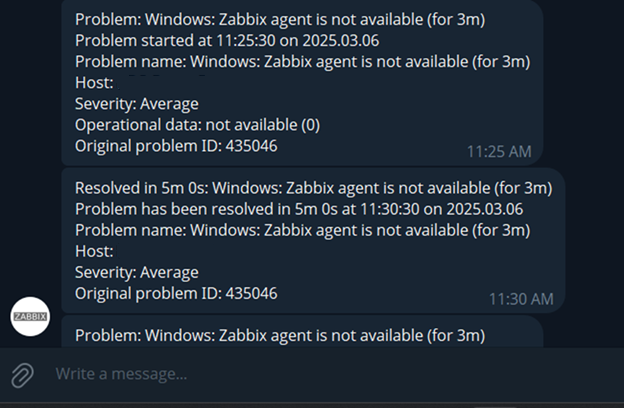Click the 11:30:30 on 2025.03.06 date text
The height and width of the screenshot is (408, 624).
[442, 209]
